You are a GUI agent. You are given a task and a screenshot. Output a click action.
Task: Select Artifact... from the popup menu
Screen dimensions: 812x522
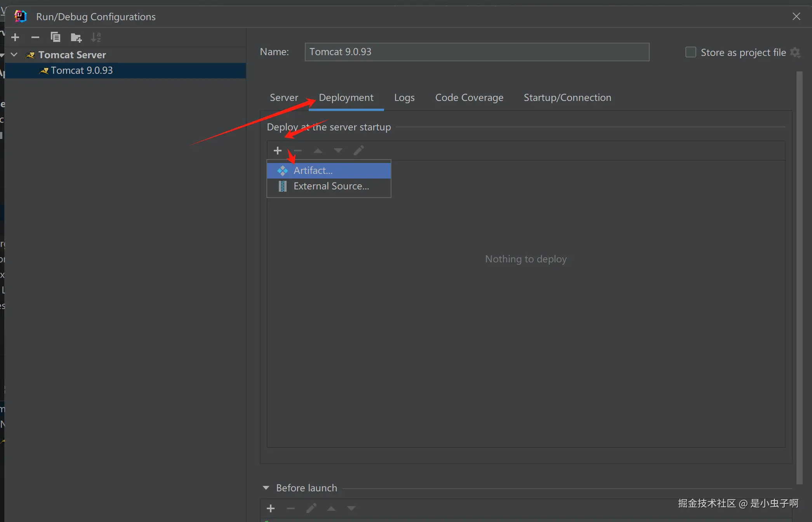point(313,171)
